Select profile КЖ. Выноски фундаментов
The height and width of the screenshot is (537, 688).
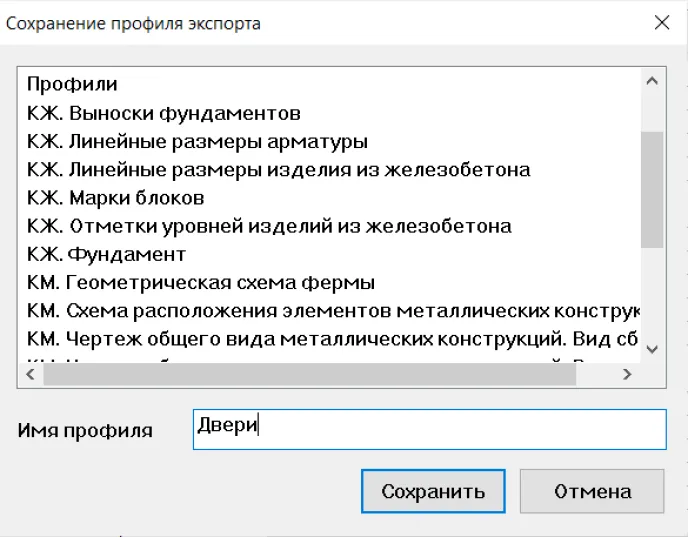(164, 113)
